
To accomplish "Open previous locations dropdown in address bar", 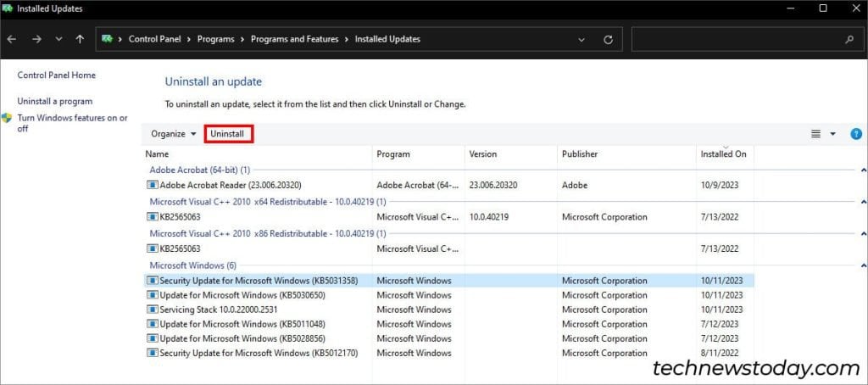I will click(581, 40).
